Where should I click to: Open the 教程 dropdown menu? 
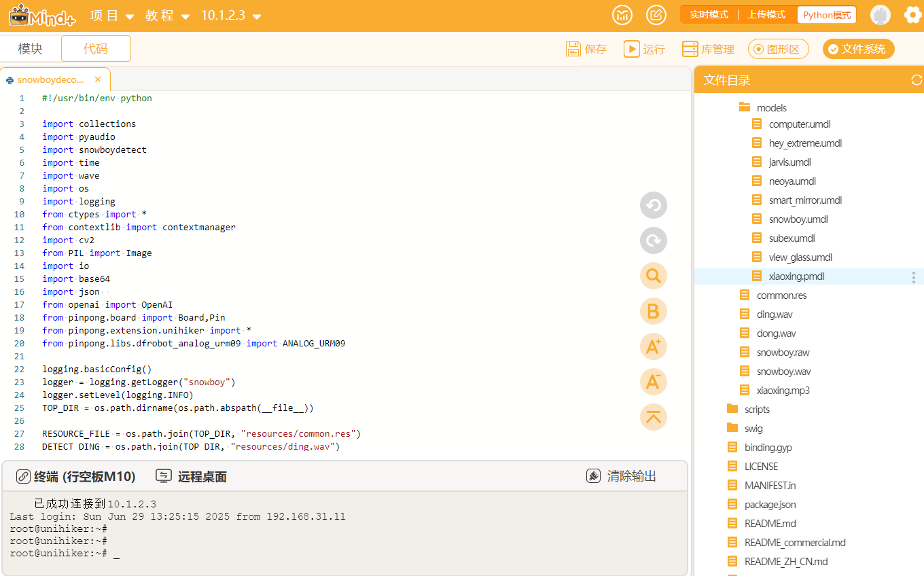[168, 16]
